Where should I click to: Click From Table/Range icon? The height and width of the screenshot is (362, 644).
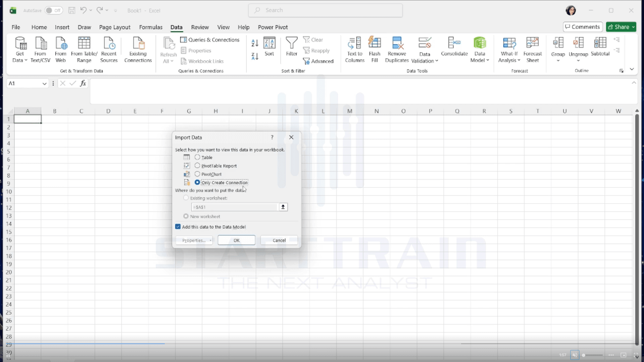[x=84, y=50]
